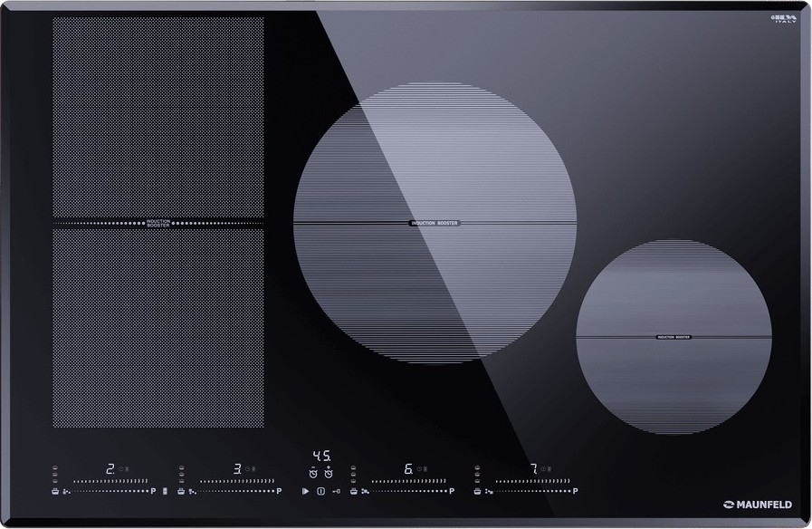Enable booster P for zone 3
The width and height of the screenshot is (812, 529).
pos(280,491)
